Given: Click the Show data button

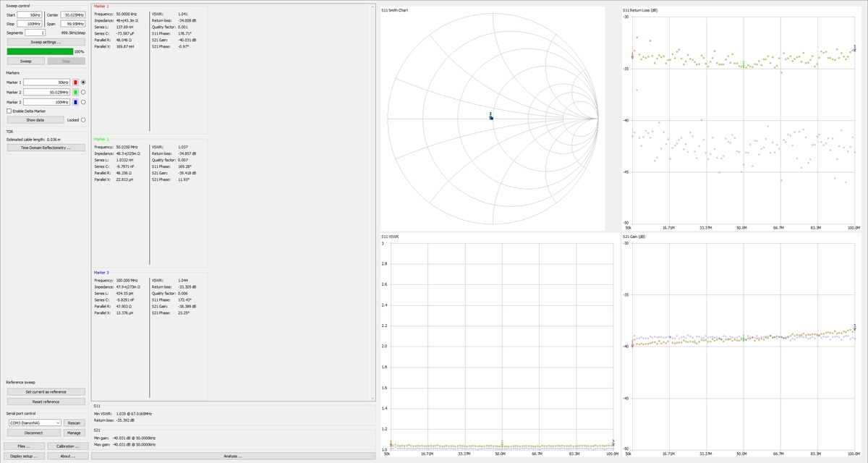Looking at the screenshot, I should click(35, 120).
